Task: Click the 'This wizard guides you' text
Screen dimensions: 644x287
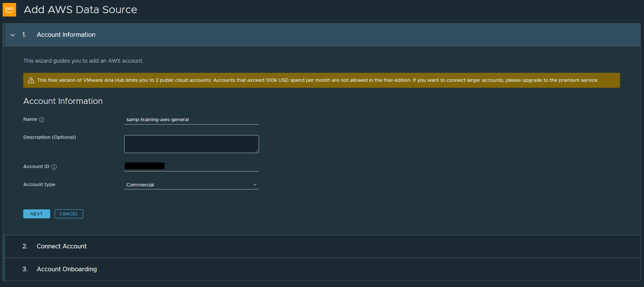Action: [83, 61]
